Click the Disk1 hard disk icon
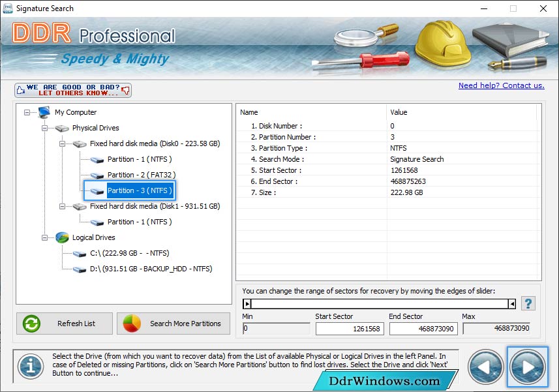The width and height of the screenshot is (559, 392). tap(80, 207)
